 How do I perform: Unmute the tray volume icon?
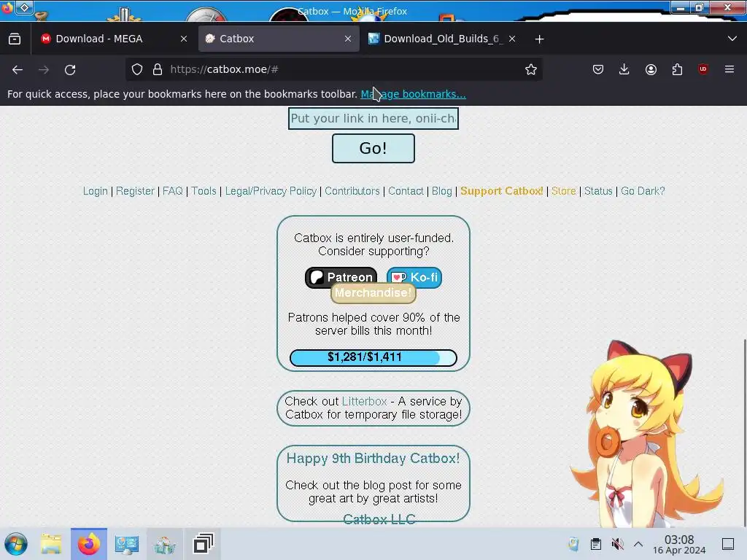click(x=617, y=544)
